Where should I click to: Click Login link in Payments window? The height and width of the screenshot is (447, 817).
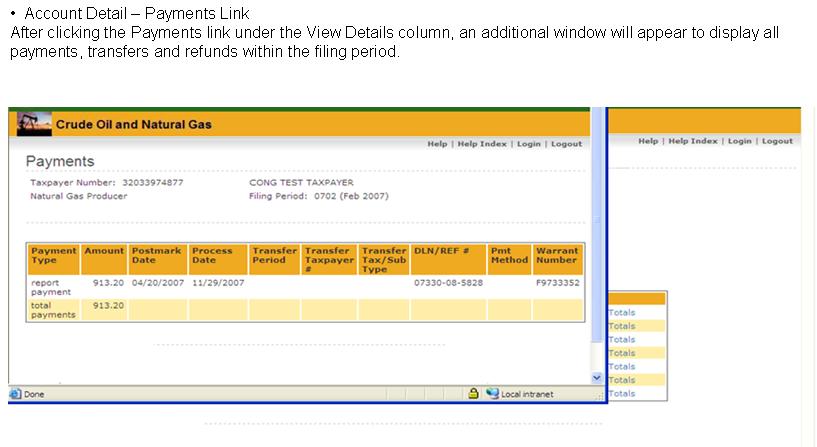(x=528, y=144)
